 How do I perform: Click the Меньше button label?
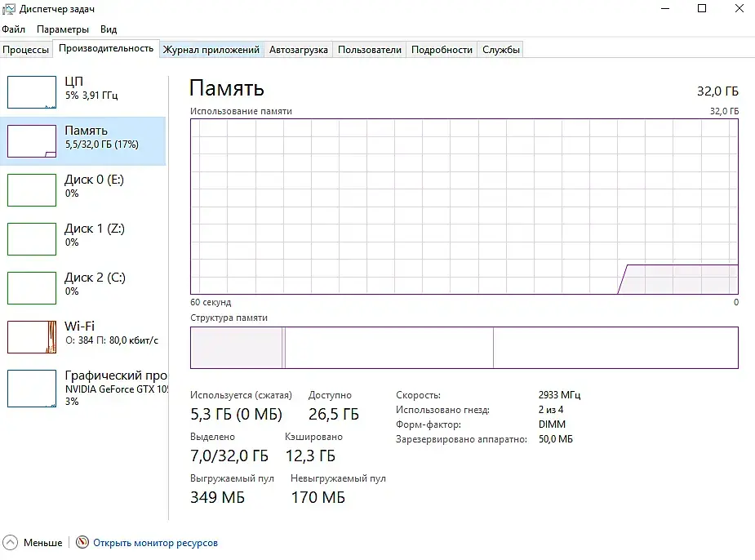[43, 543]
